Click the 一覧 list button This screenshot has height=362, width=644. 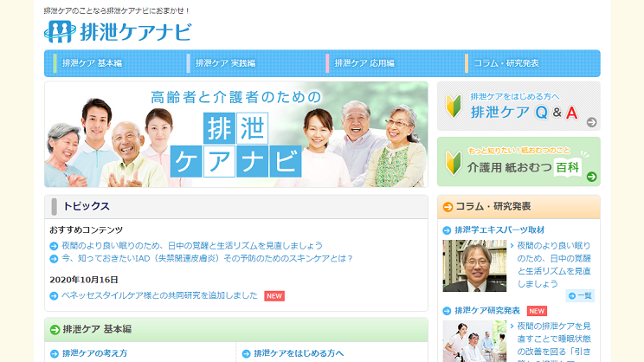pos(580,295)
